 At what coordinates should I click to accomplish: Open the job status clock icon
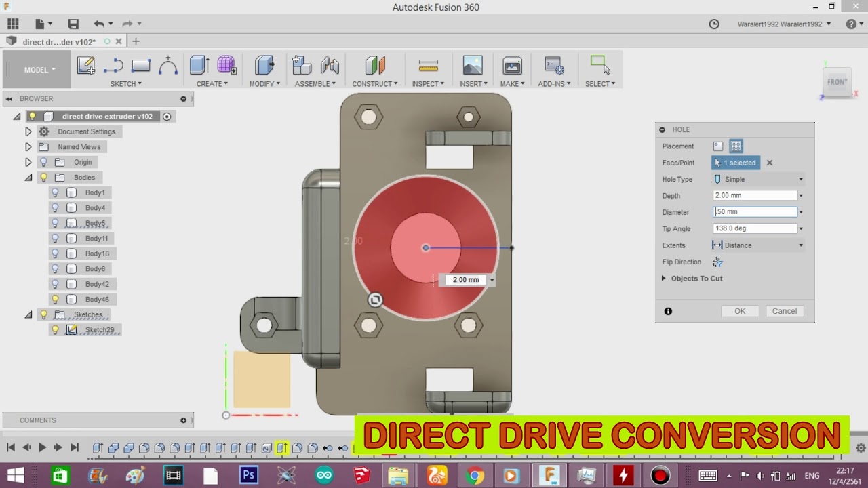coord(714,24)
